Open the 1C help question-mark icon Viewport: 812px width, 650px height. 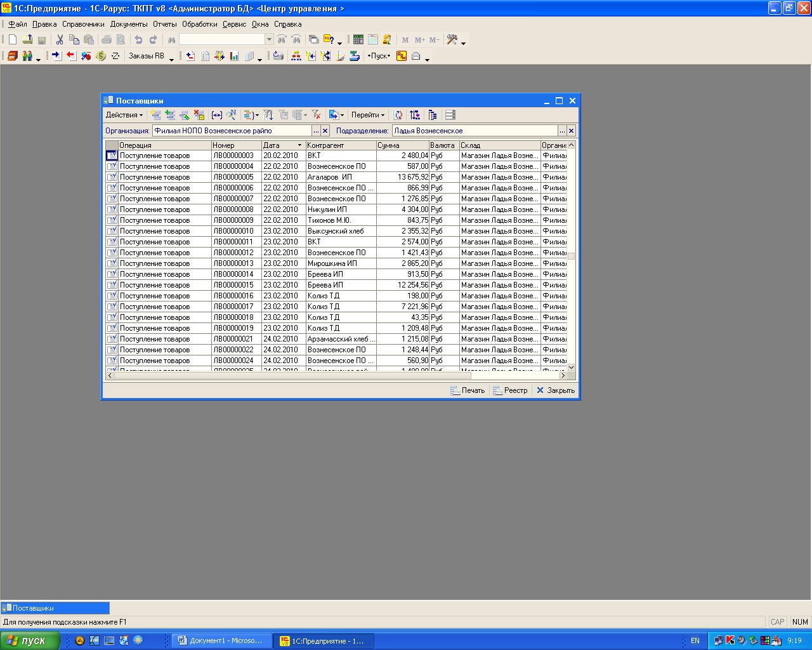click(329, 39)
